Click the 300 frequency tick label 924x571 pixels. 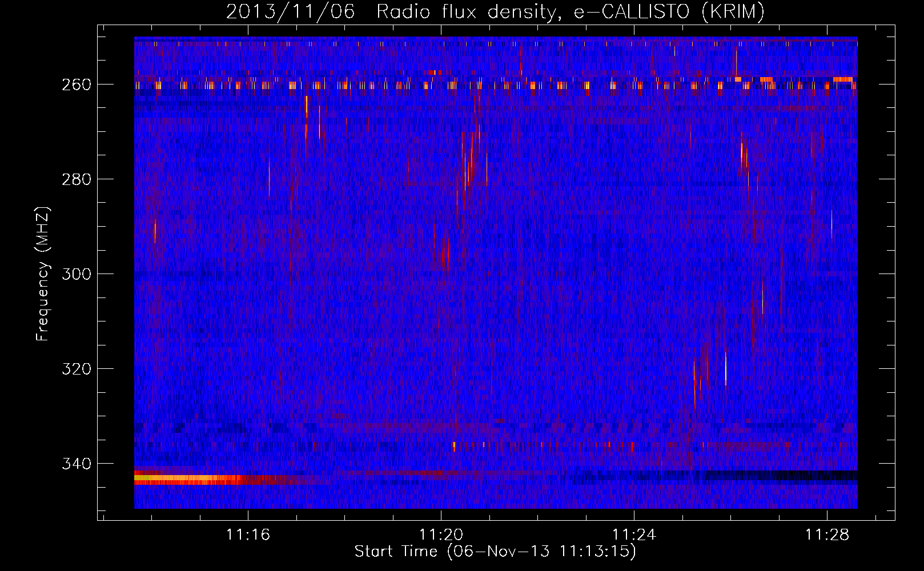click(77, 274)
